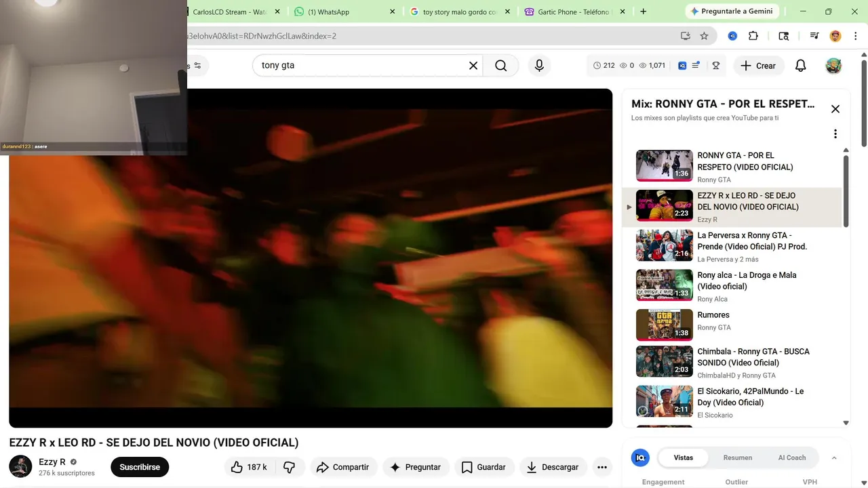The height and width of the screenshot is (488, 868).
Task: Click the vidIQ extension icon in Chrome toolbar
Action: [732, 36]
